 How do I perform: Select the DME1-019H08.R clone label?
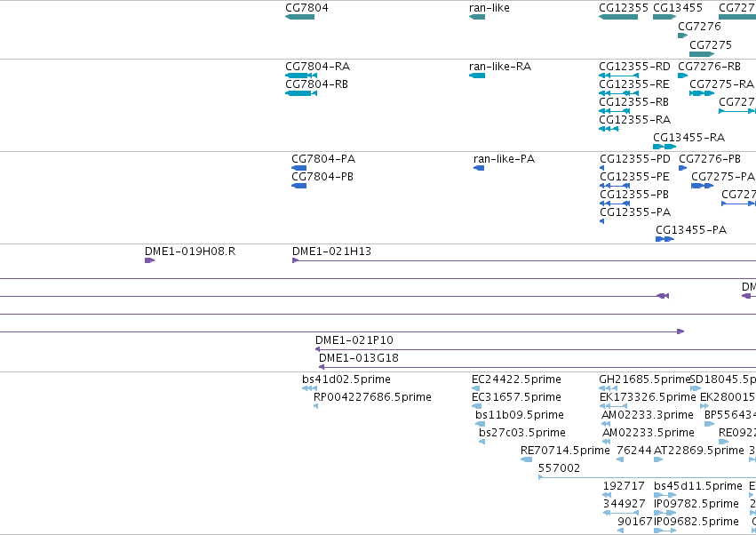coord(190,252)
